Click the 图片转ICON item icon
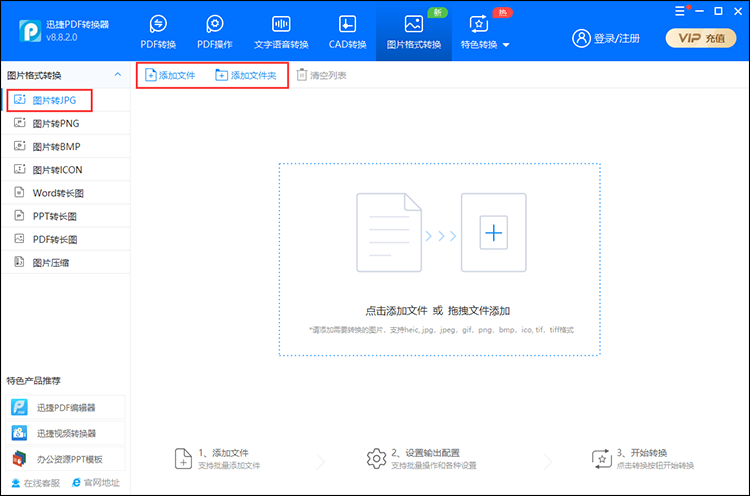The image size is (750, 496). 20,169
